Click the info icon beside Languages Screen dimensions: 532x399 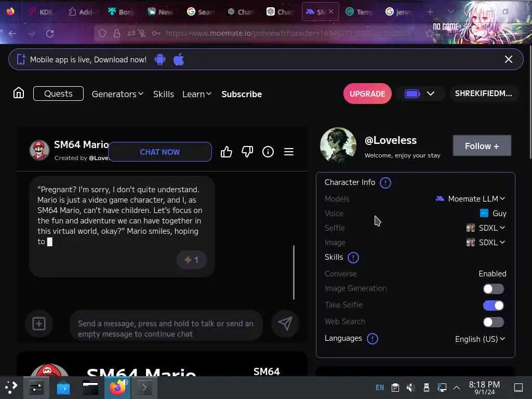coord(372,339)
